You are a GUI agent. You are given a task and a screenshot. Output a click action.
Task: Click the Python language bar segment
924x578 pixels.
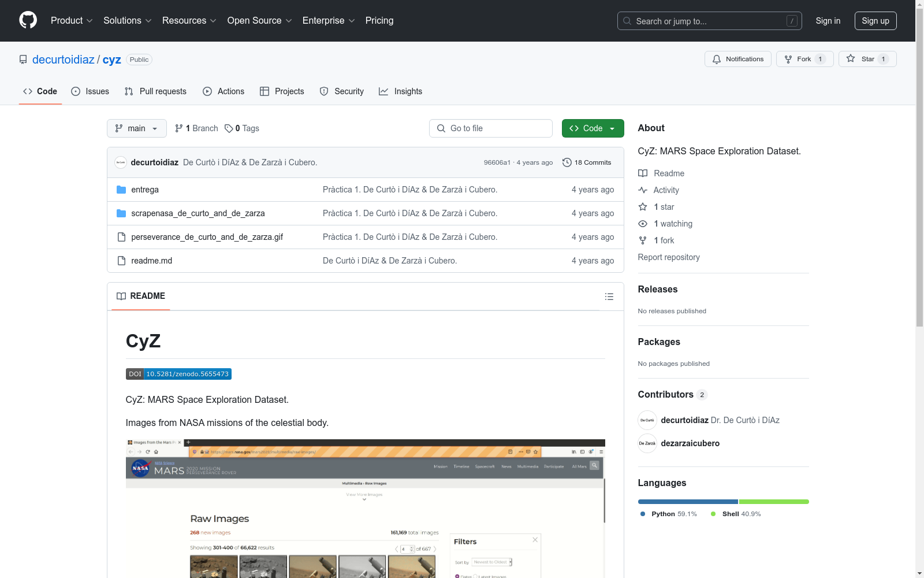[688, 502]
